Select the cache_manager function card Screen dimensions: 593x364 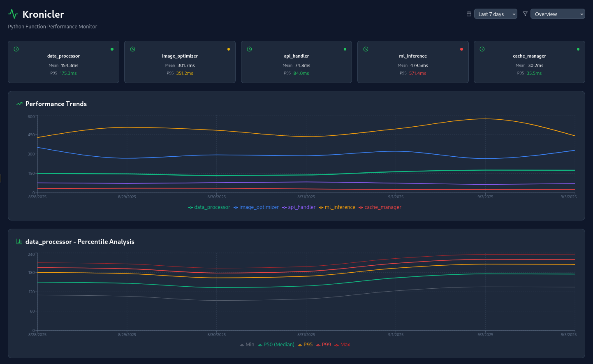coord(529,62)
